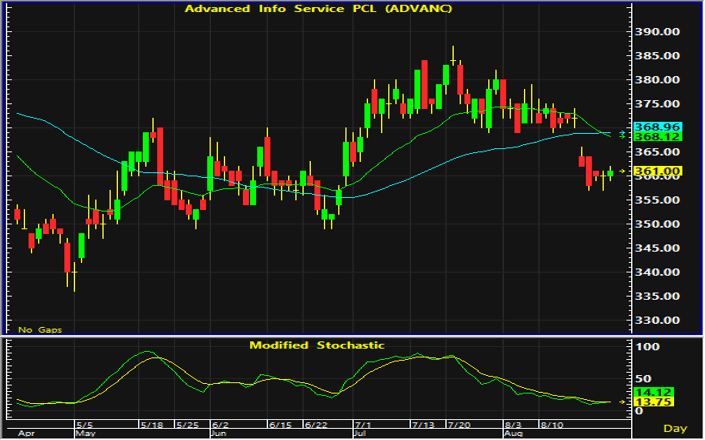Click the 100 level on stochastic axis
The image size is (705, 440).
(x=647, y=347)
